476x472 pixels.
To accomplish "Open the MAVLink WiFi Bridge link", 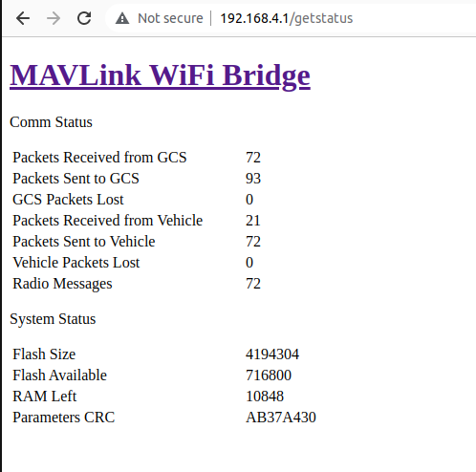I will (160, 75).
